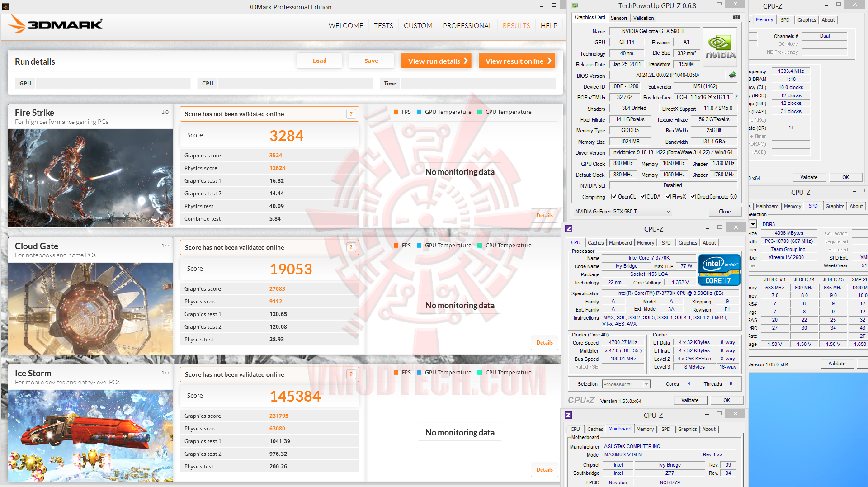Click the NVIDIA logo in GPU-Z
Screen dimensions: 868x487
coord(720,47)
